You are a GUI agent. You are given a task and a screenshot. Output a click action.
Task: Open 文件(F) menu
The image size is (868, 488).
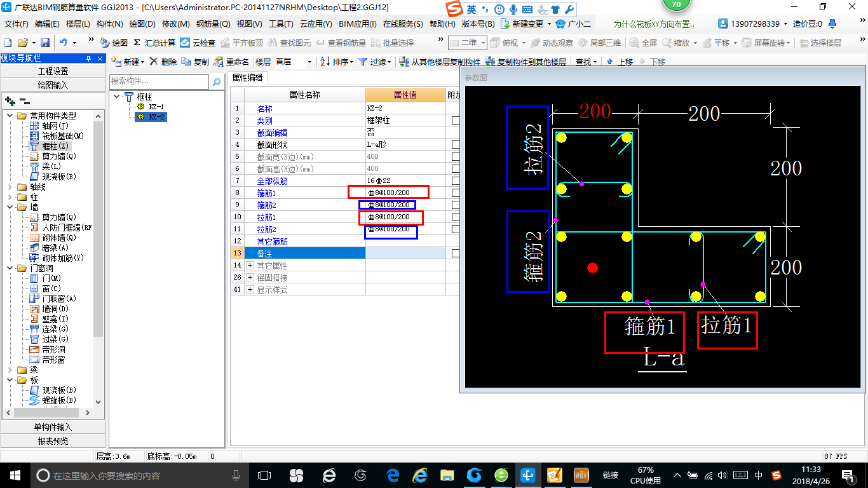(16, 24)
